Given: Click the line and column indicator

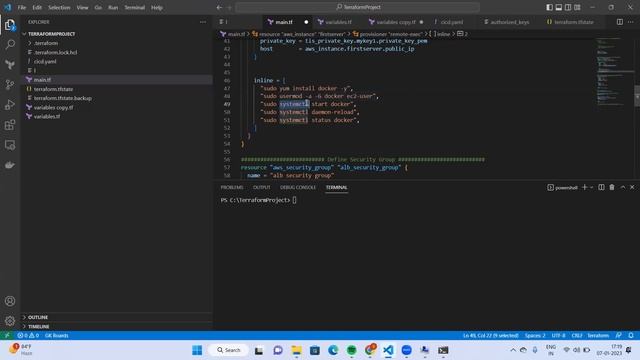Looking at the screenshot, I should point(490,336).
